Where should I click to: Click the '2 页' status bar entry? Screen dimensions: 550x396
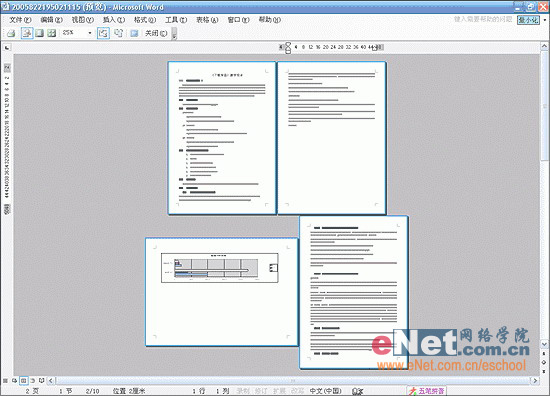[32, 391]
